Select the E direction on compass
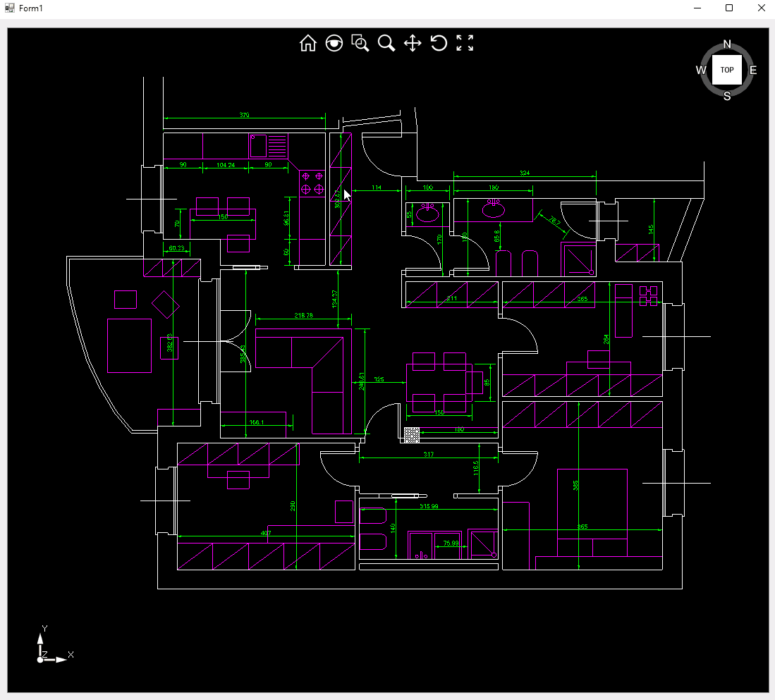 pyautogui.click(x=753, y=70)
